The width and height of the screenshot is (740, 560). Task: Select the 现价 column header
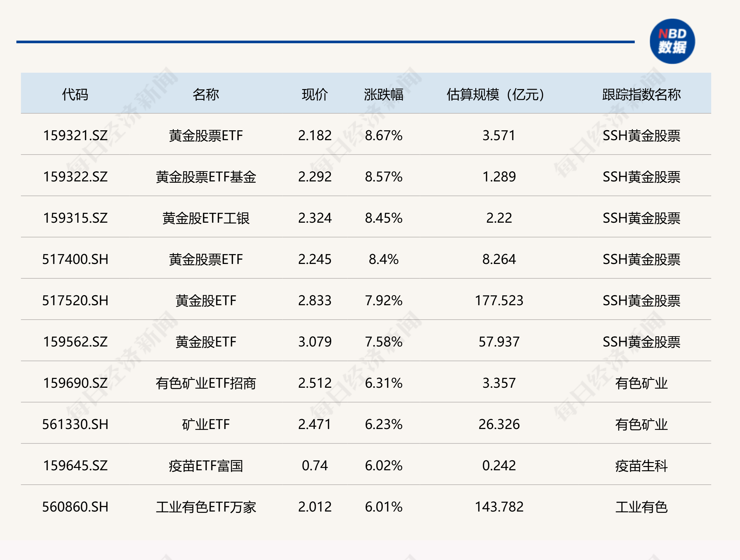click(315, 95)
